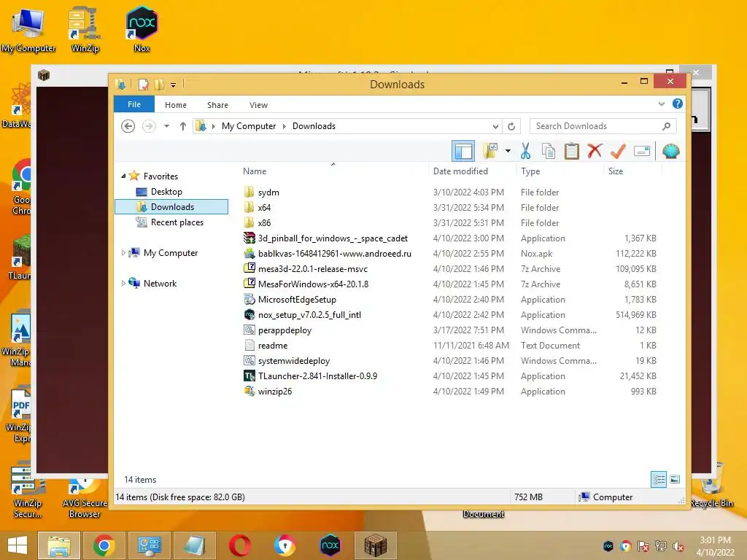Go back with the Back arrow
This screenshot has width=747, height=560.
coord(128,126)
